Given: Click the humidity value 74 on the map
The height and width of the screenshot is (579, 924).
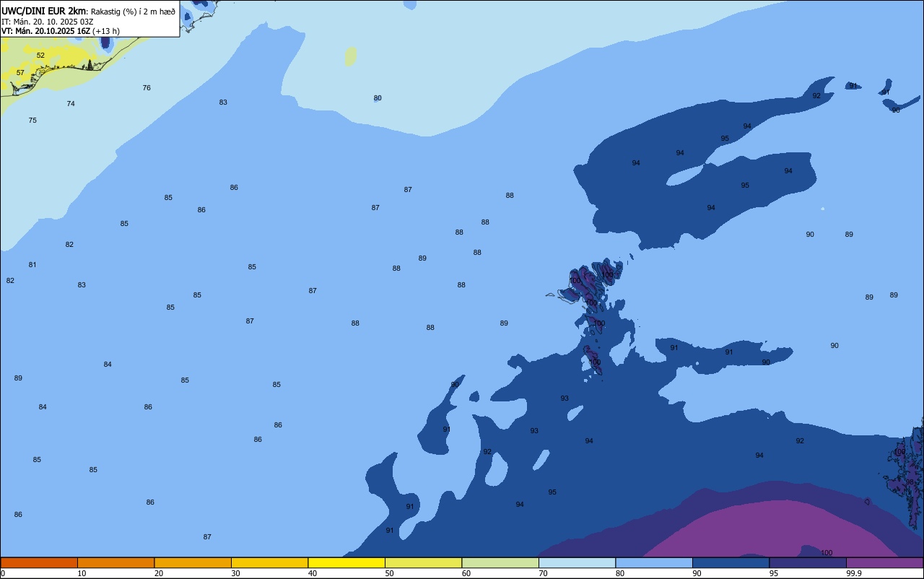Looking at the screenshot, I should tap(71, 104).
